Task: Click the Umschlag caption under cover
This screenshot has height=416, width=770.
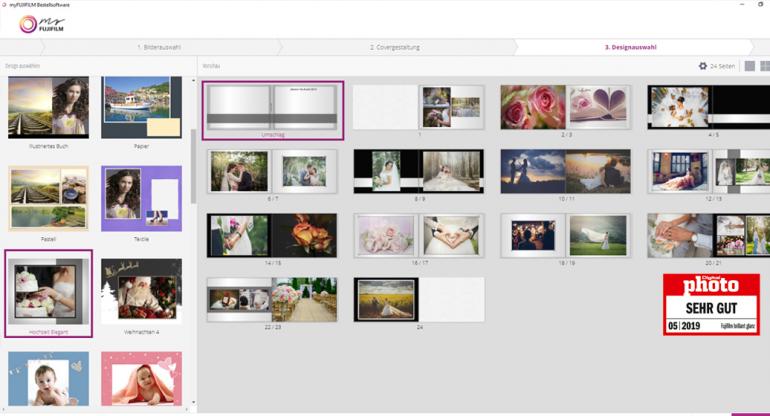Action: tap(273, 135)
